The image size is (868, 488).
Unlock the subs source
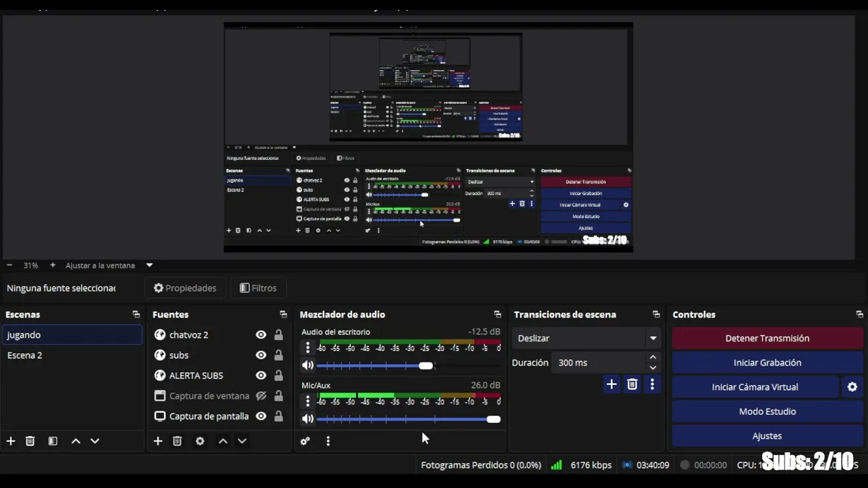click(x=278, y=355)
